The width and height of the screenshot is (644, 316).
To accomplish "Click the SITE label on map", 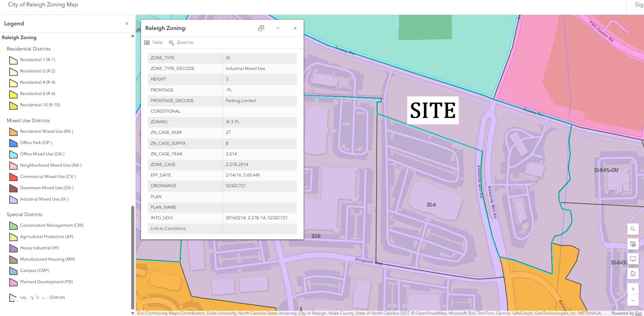I will (433, 110).
